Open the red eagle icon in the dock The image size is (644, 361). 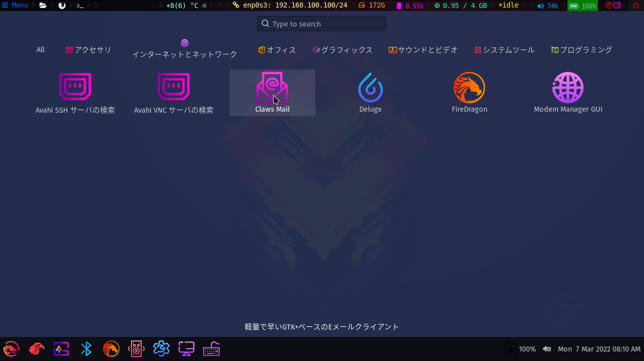[x=36, y=348]
